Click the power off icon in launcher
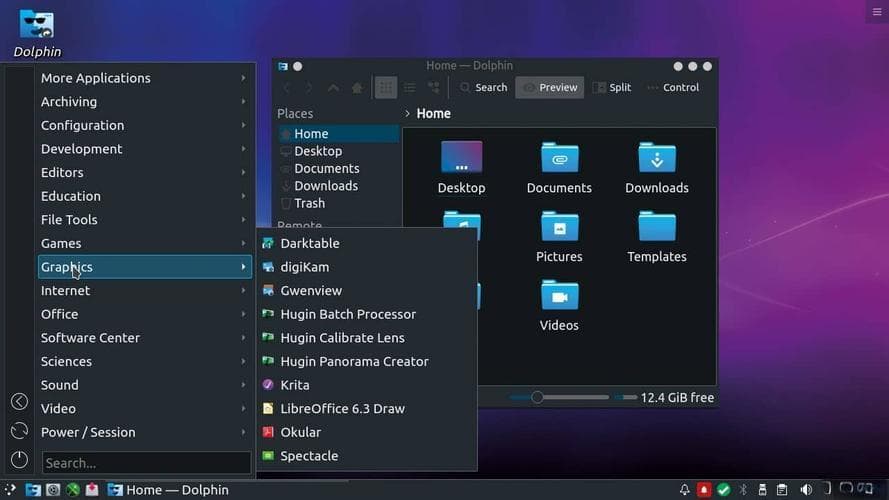 coord(19,460)
